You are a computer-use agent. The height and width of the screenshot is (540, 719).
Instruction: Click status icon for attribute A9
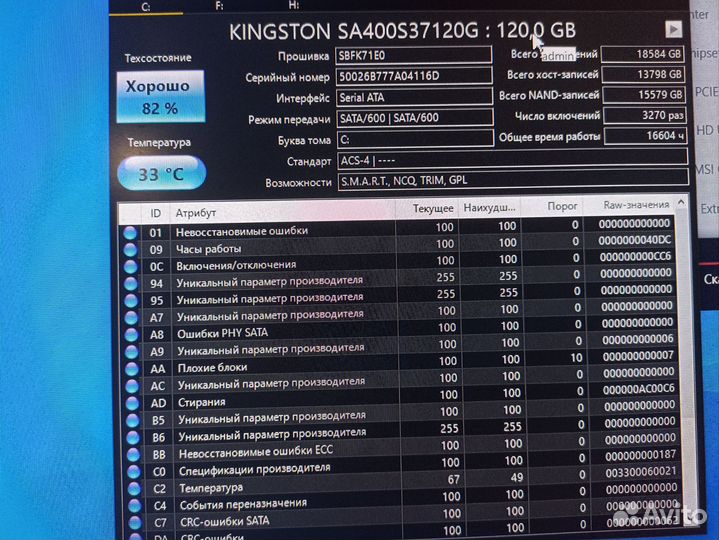pos(132,352)
